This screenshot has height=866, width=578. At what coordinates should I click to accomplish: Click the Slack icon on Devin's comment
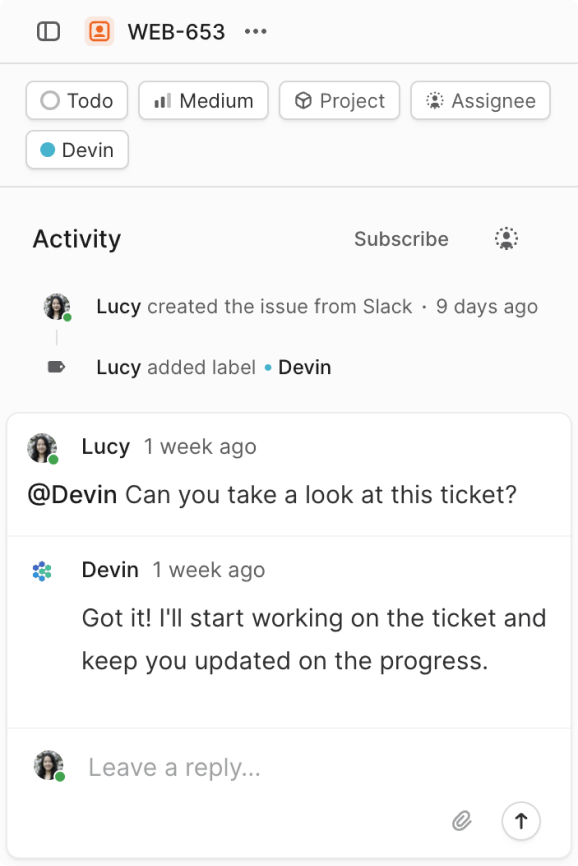click(41, 570)
